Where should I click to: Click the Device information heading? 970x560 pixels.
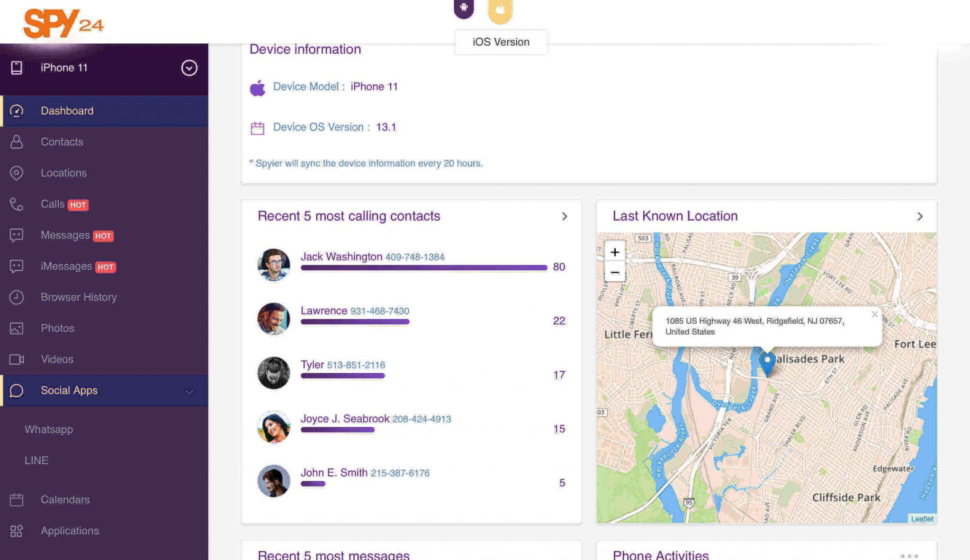[305, 49]
